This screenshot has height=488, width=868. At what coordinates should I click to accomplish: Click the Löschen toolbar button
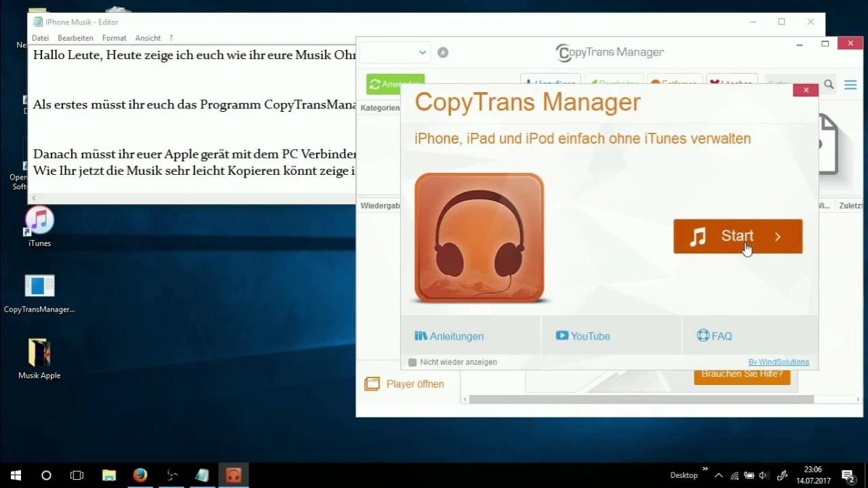(x=732, y=81)
